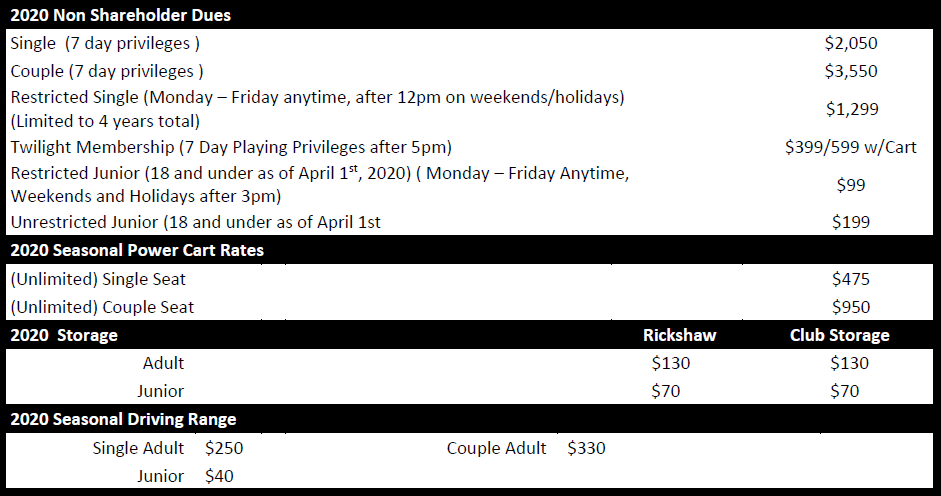This screenshot has width=941, height=496.
Task: Select the Single 7 day privileges row
Action: tap(106, 44)
